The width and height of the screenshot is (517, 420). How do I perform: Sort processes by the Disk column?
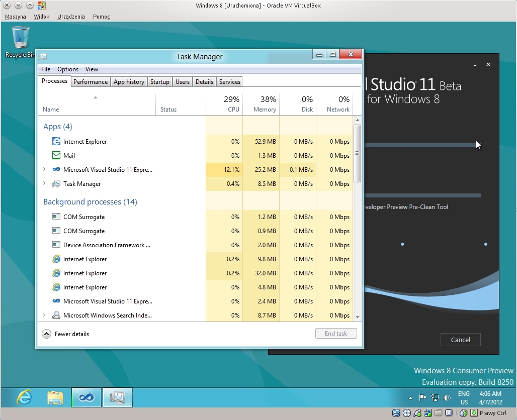(x=298, y=105)
